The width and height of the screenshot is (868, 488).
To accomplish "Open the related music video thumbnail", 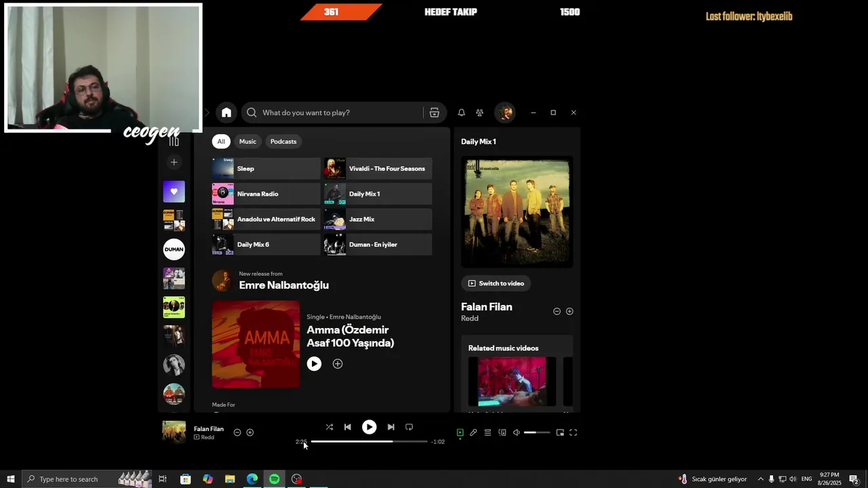I will [512, 382].
